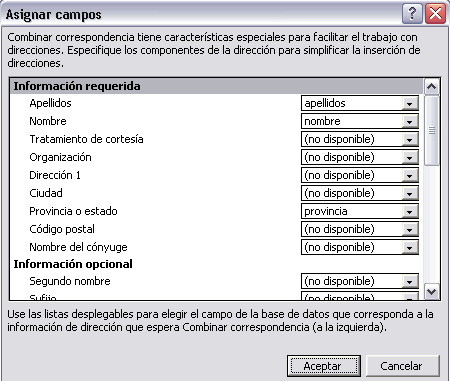Screen dimensions: 450x381
Task: Click the scrollbar up arrow
Action: click(x=432, y=87)
